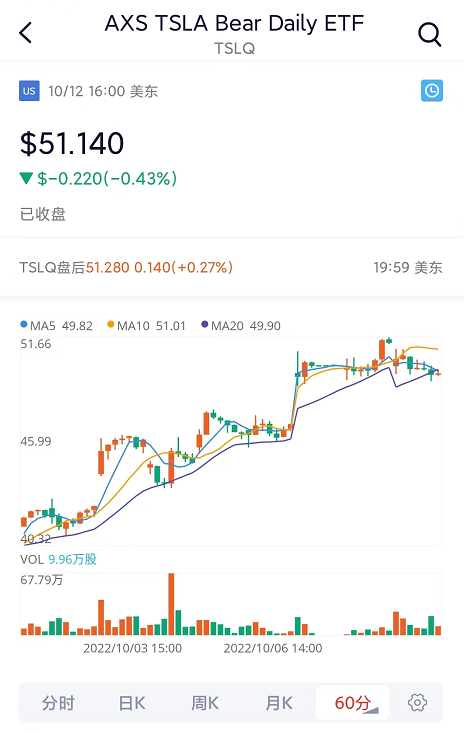This screenshot has height=734, width=464.
Task: Switch to the 日K tab
Action: pos(132,703)
